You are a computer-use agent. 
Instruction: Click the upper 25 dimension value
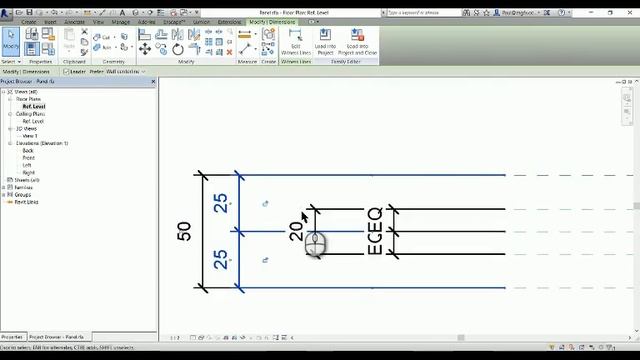point(220,203)
